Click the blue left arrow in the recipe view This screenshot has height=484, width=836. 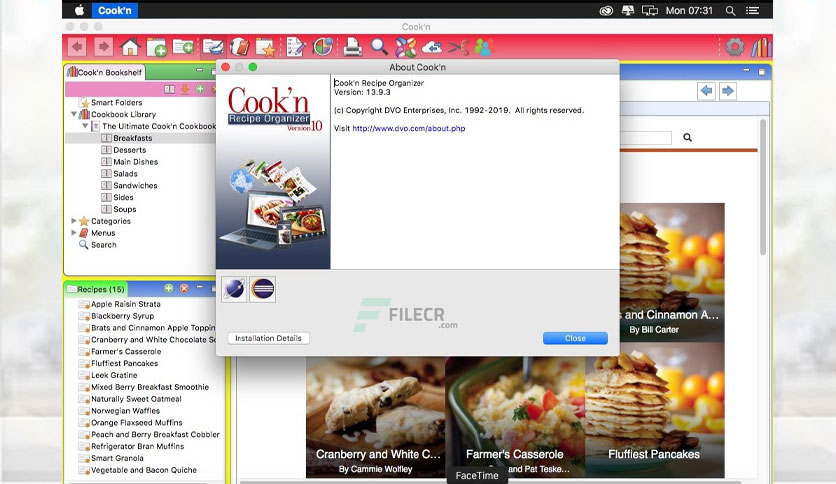point(706,91)
